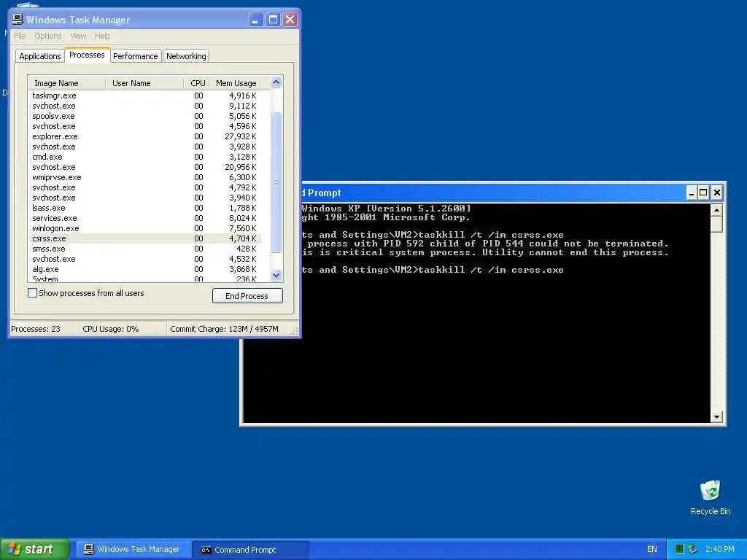747x560 pixels.
Task: Select svchost.exe using 20,956 K
Action: click(145, 167)
